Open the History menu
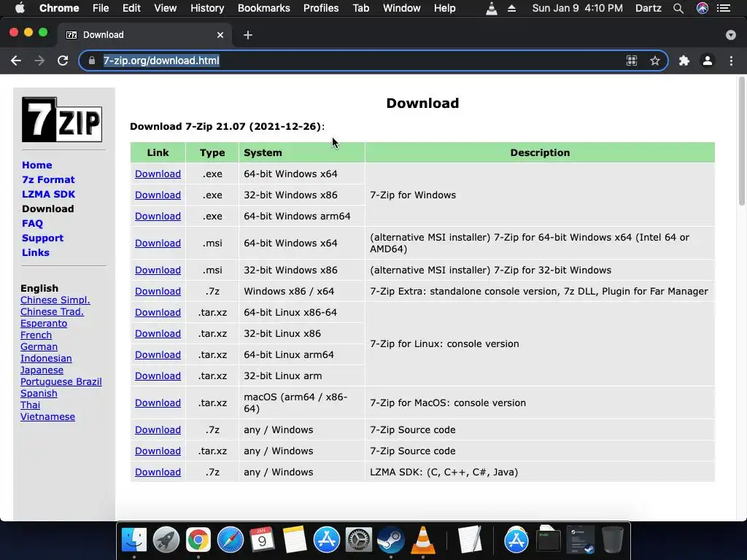 click(207, 8)
